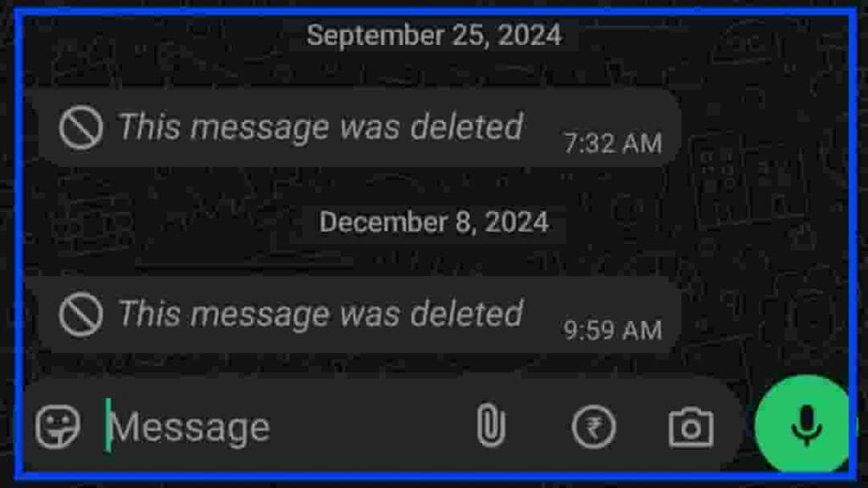Select deleted message text sent at 9:59 AM
868x488 pixels.
320,314
